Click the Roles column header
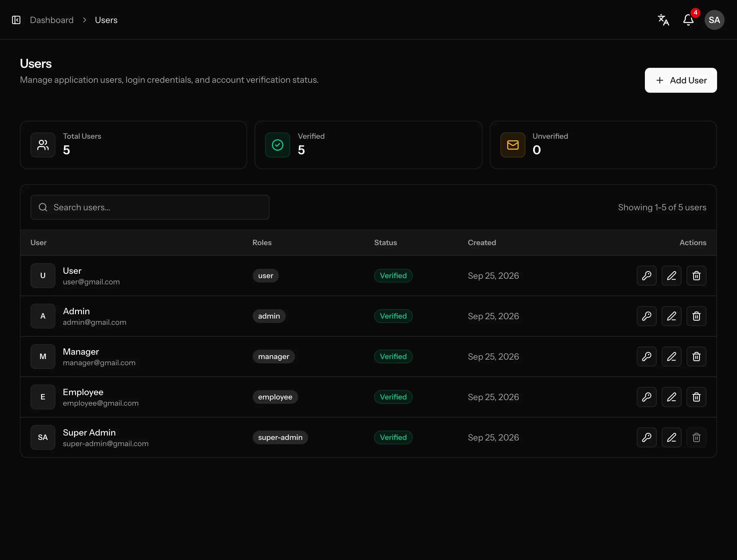Viewport: 737px width, 560px height. [x=262, y=243]
